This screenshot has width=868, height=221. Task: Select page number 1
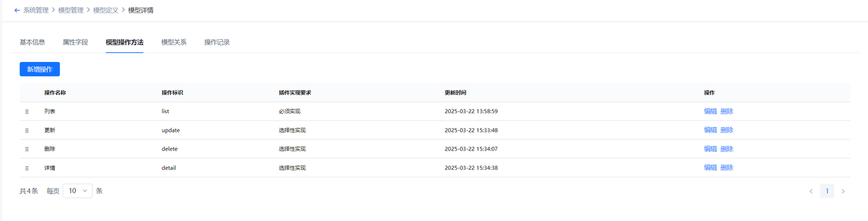pyautogui.click(x=827, y=191)
